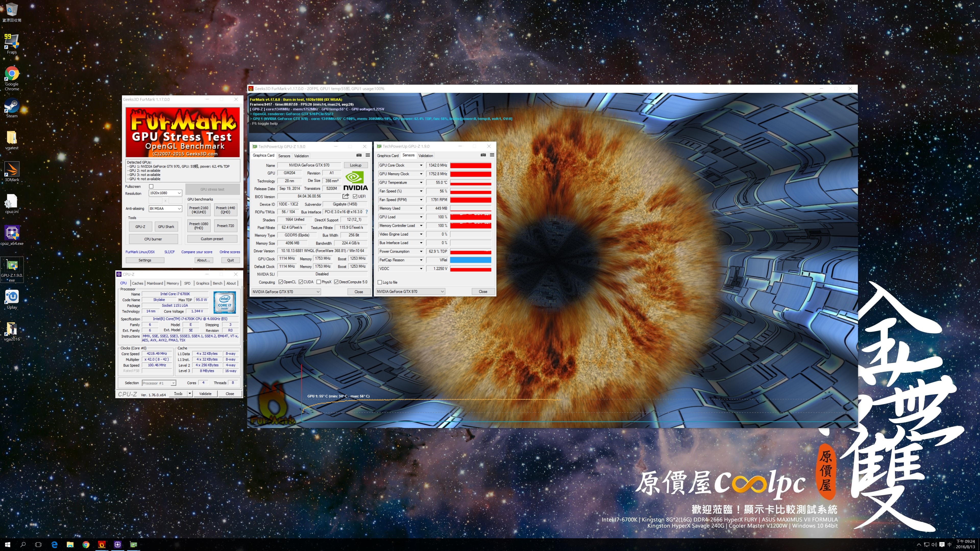
Task: Open cpuz.ini file icon
Action: 12,204
